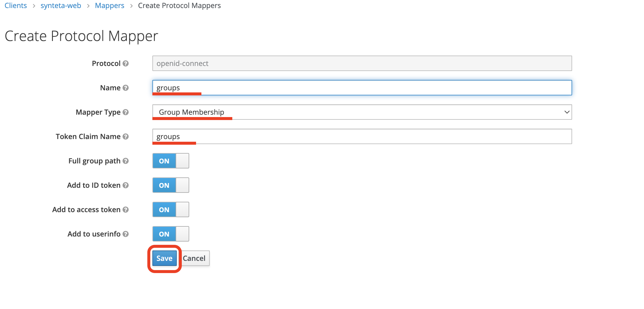Turn off Add to ID token switch
The width and height of the screenshot is (644, 309).
pos(171,185)
